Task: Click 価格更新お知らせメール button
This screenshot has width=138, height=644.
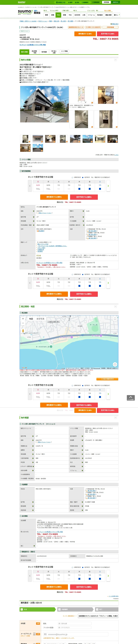Action: tap(76, 27)
